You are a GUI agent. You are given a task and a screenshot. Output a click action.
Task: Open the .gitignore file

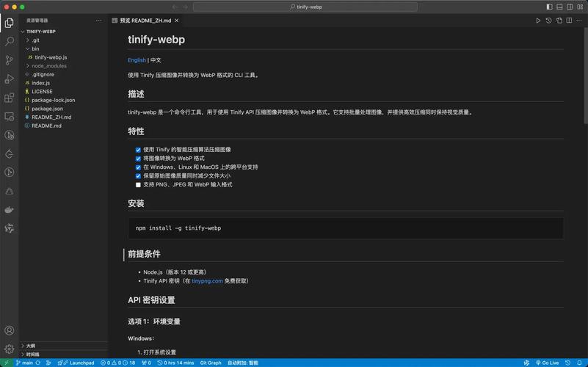point(64,75)
